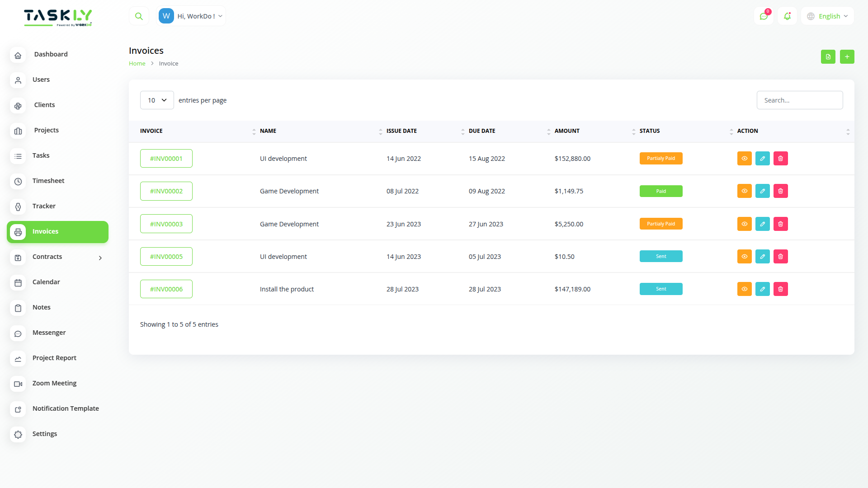Click the green plus icon to create invoice
Screen dimensions: 868x488
[847, 56]
